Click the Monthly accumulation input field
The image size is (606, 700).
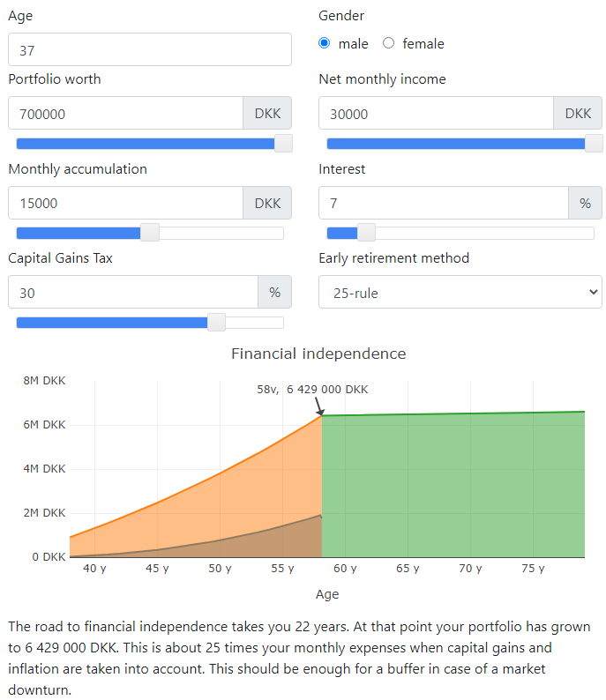pos(125,203)
